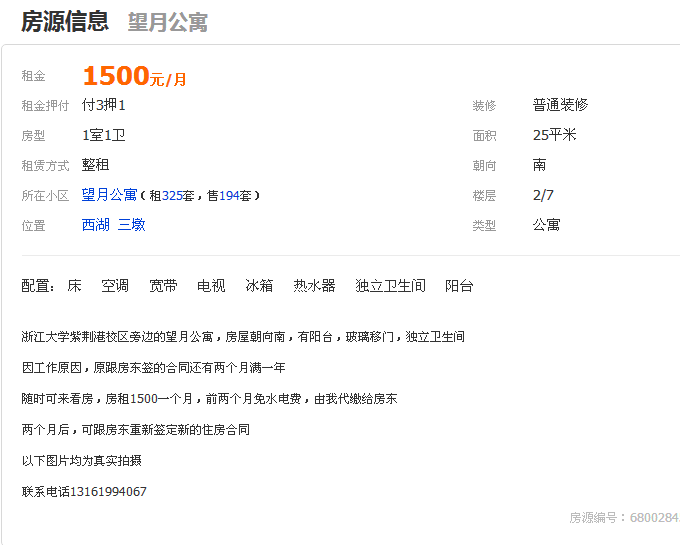This screenshot has height=545, width=680.
Task: Click the 25平米 area value
Action: pyautogui.click(x=554, y=135)
